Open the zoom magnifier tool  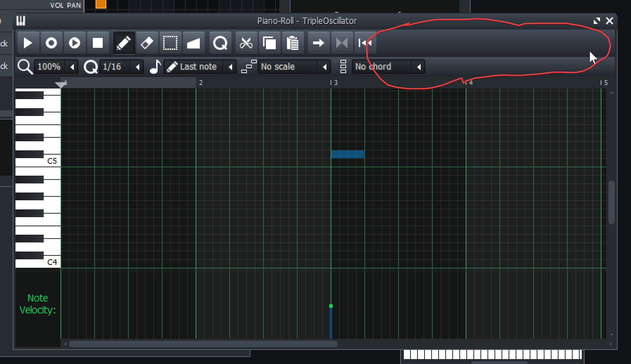(220, 43)
